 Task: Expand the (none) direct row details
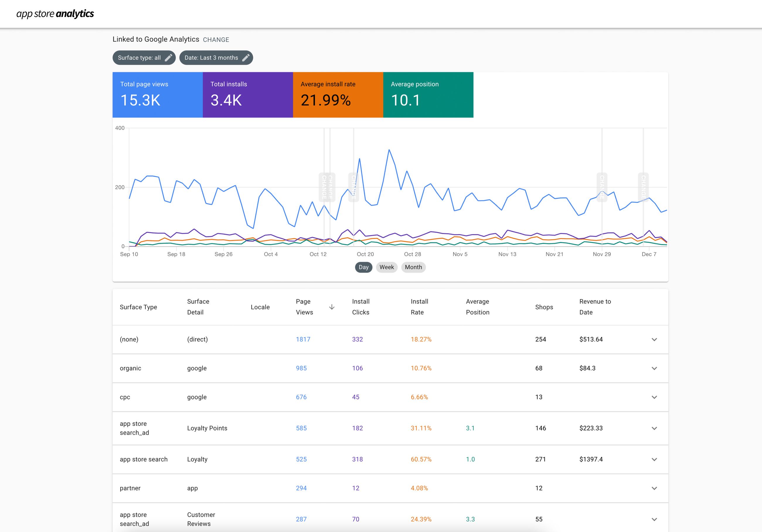(654, 339)
